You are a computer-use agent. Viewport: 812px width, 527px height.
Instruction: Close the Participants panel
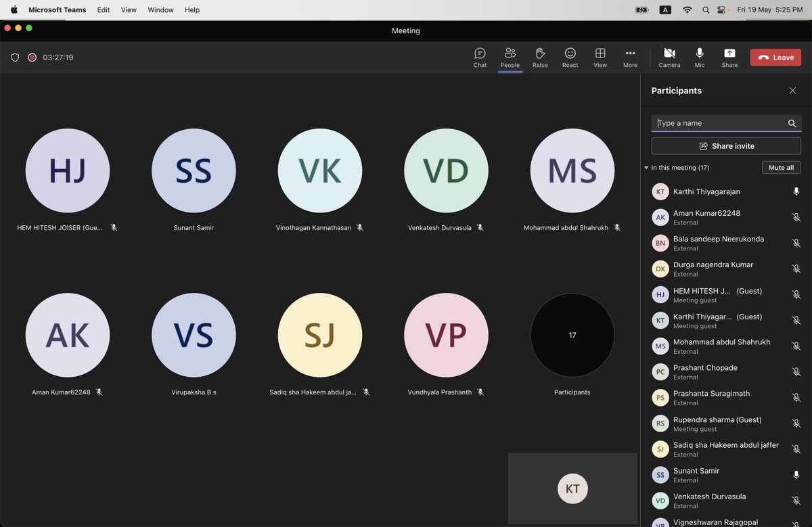(792, 91)
